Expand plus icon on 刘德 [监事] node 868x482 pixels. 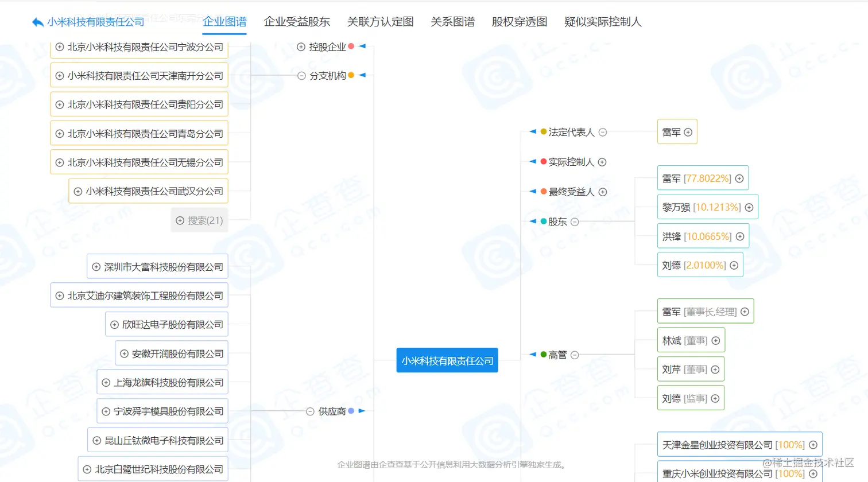tap(715, 398)
